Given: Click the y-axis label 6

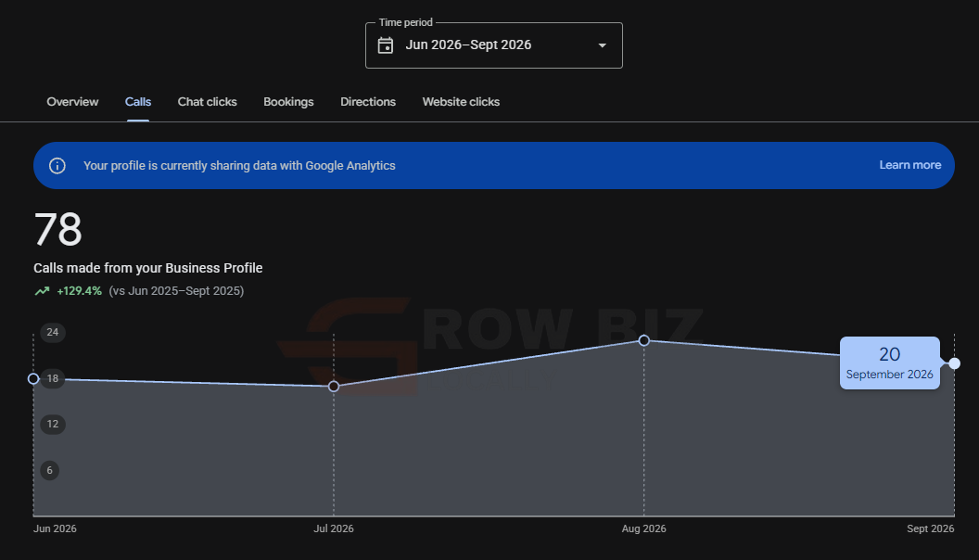Looking at the screenshot, I should [x=50, y=470].
